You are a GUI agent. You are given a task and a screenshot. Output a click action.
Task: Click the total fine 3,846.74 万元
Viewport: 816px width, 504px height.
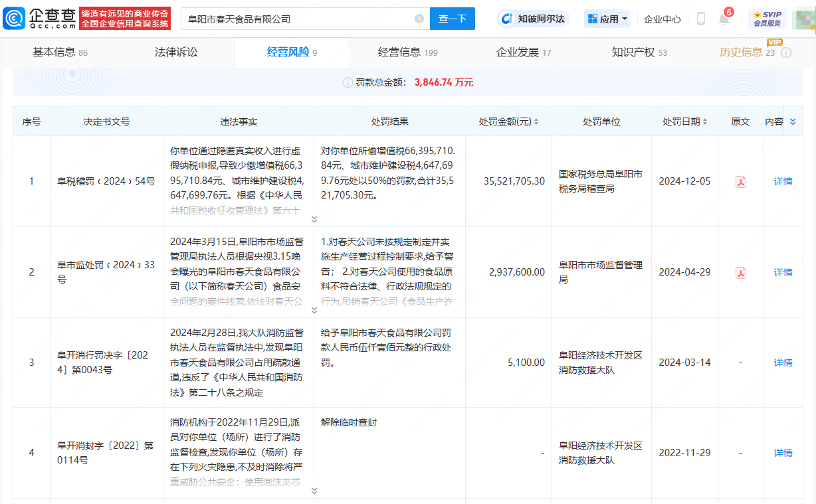click(444, 82)
